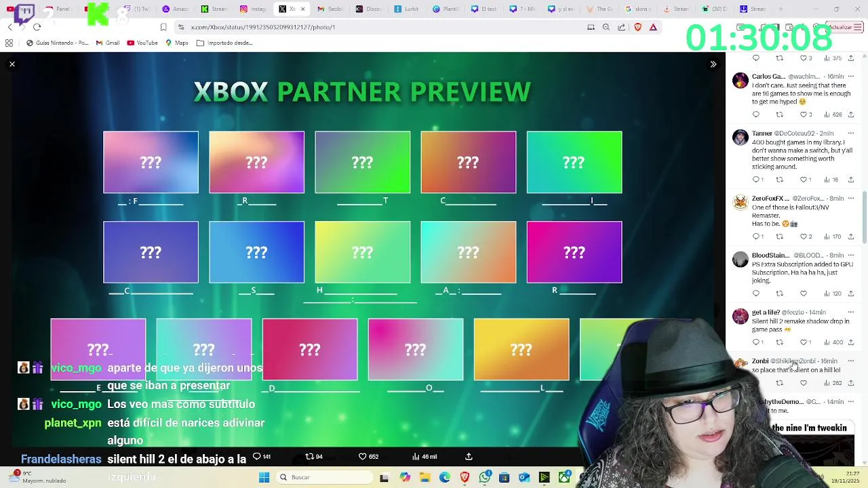The height and width of the screenshot is (488, 868).
Task: Share ZeroFoxFX's reply
Action: 851,237
